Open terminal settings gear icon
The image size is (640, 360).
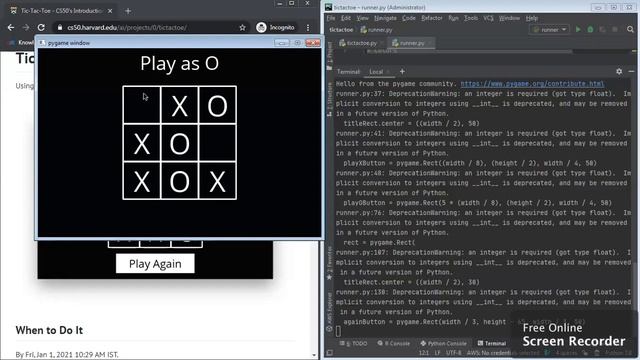coord(619,71)
